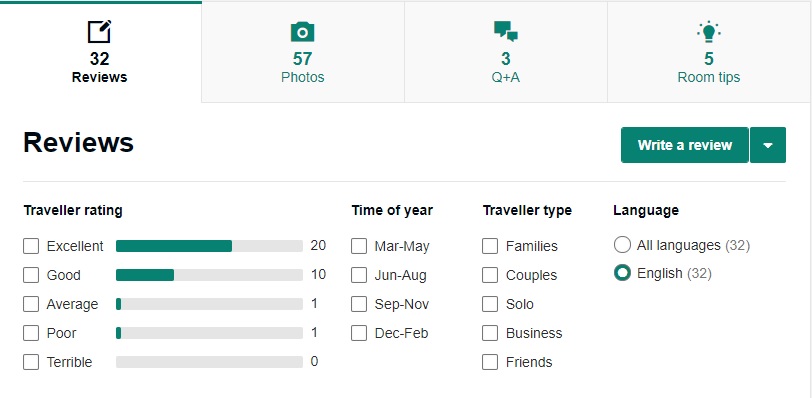Filter reviews by Mar-May
Screen dimensions: 812x398
[x=359, y=246]
